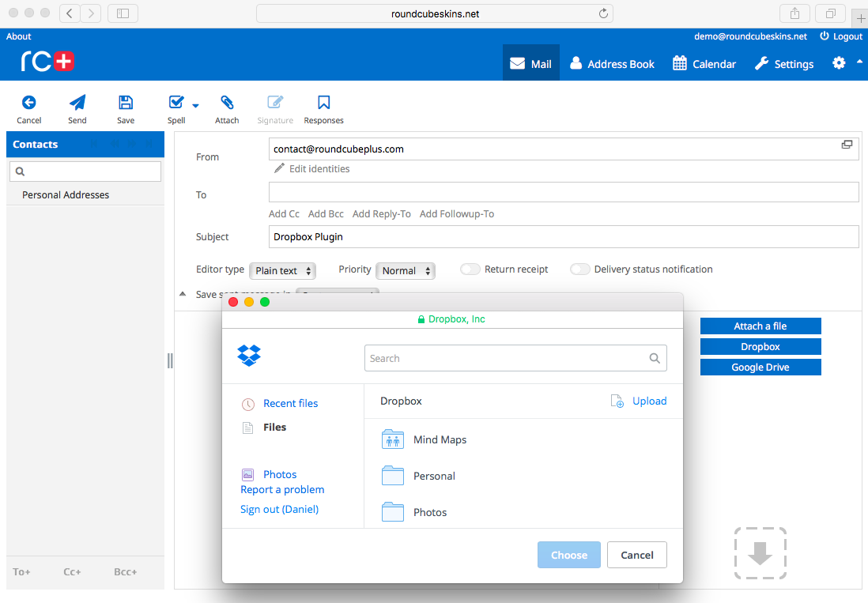Click the Add Reply-To link
Image resolution: width=868 pixels, height=603 pixels.
pos(381,213)
